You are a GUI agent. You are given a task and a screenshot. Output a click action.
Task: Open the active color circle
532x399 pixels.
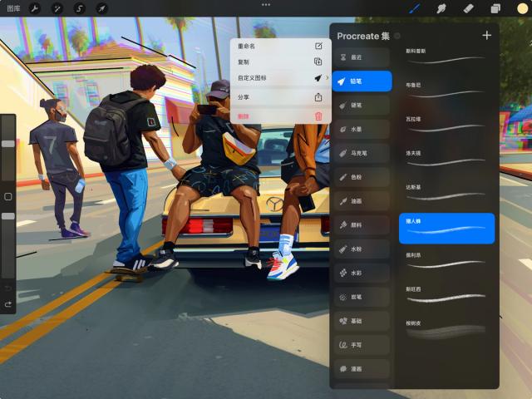pos(522,8)
